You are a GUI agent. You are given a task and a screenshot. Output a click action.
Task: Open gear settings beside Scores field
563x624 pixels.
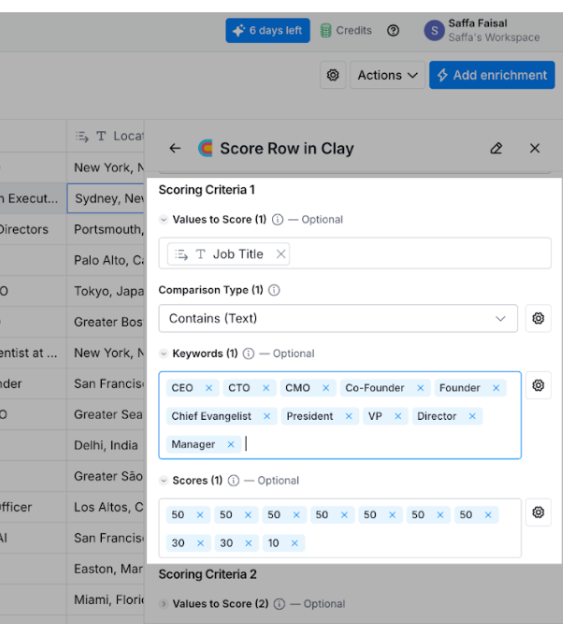click(538, 512)
